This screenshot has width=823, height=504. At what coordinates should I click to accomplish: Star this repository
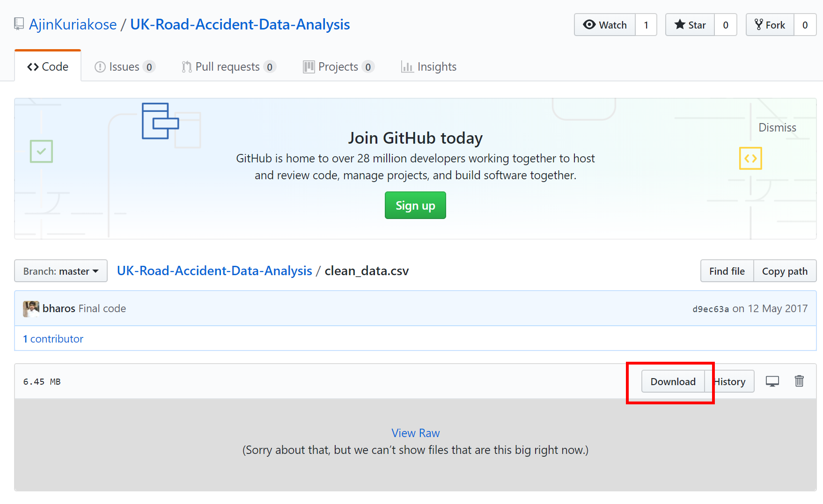click(690, 25)
